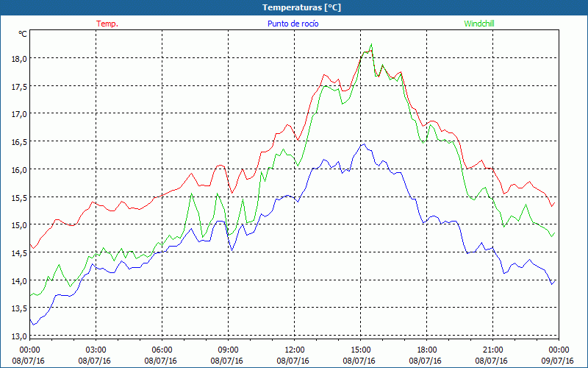Click the 14,5 y-axis value
Screen dimensions: 588x368
[x=20, y=252]
